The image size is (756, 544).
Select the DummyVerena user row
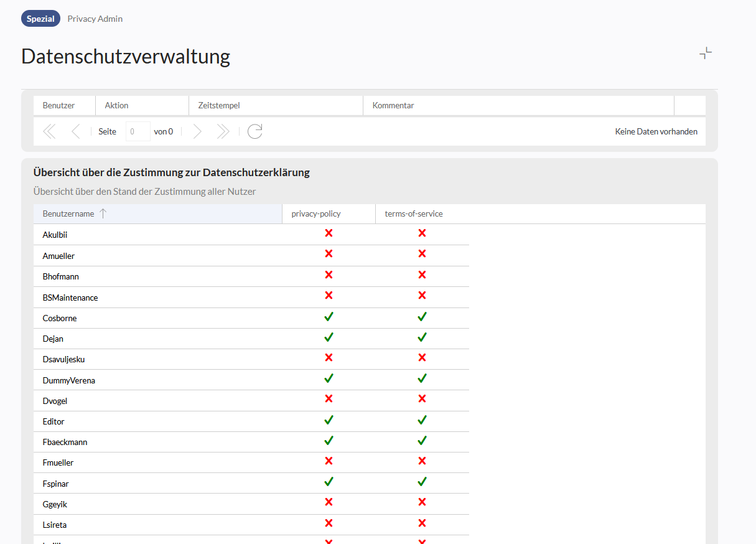pyautogui.click(x=69, y=380)
